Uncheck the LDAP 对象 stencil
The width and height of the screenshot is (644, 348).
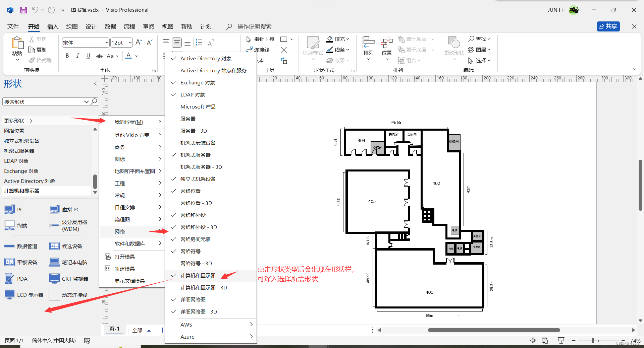coord(211,94)
